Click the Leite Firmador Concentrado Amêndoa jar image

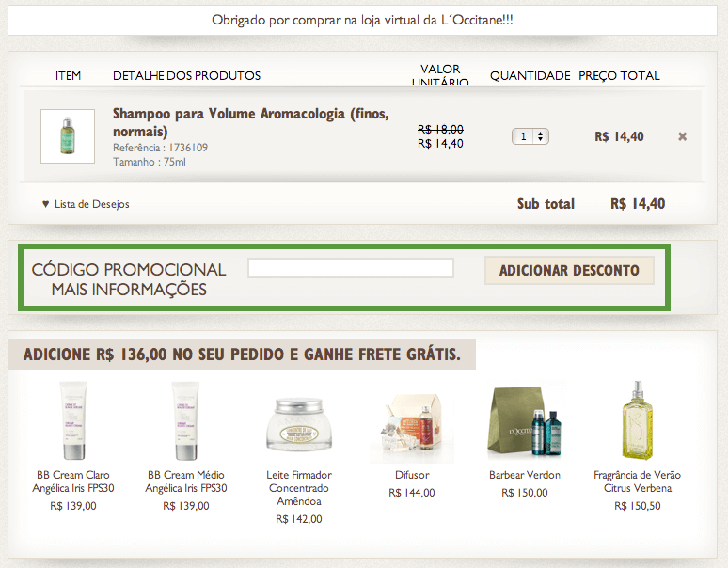299,425
